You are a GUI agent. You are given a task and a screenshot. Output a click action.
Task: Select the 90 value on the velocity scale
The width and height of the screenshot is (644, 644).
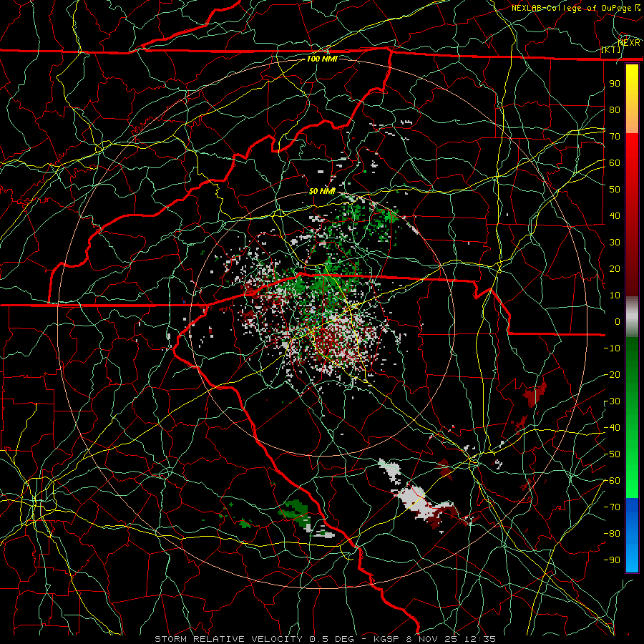tap(615, 84)
